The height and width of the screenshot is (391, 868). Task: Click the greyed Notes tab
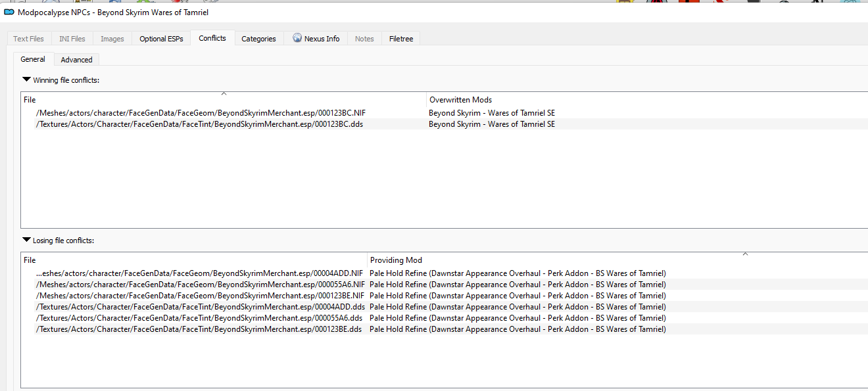pyautogui.click(x=364, y=39)
